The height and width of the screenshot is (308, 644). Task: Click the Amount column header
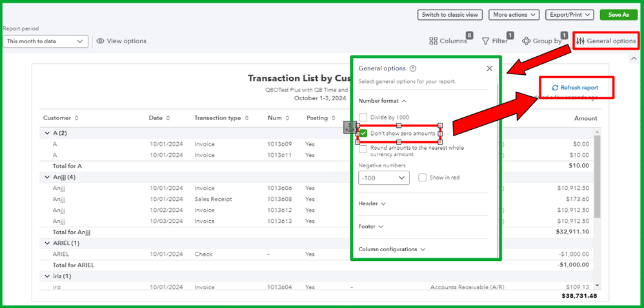pos(586,118)
